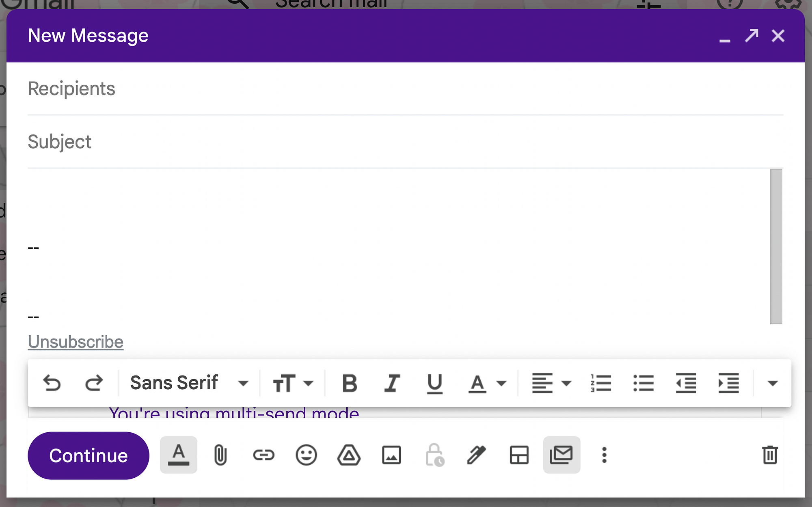
Task: Click the Insert image icon
Action: (391, 455)
